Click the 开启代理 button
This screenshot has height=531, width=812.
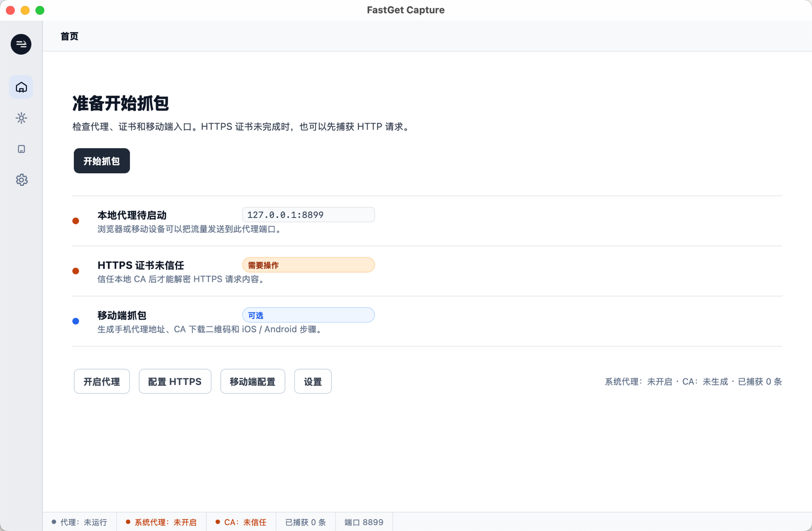tap(101, 381)
